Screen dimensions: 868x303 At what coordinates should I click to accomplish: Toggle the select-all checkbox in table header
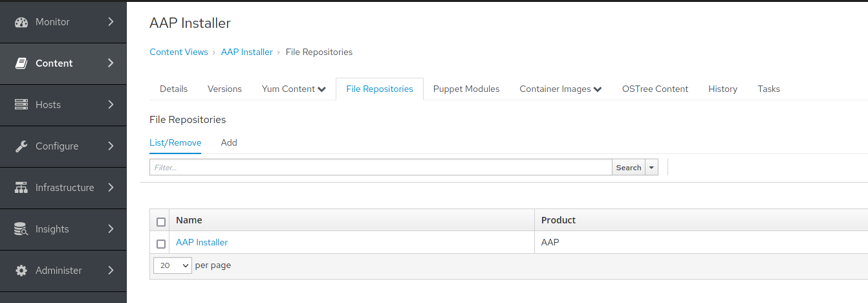[x=161, y=222]
